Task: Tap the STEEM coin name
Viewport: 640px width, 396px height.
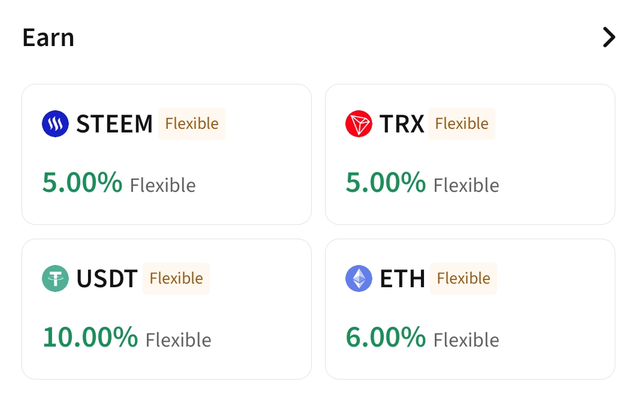Action: 114,124
